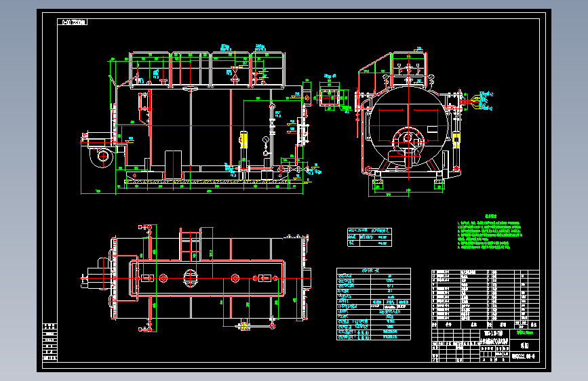Select the circular boiler end view

pos(409,124)
